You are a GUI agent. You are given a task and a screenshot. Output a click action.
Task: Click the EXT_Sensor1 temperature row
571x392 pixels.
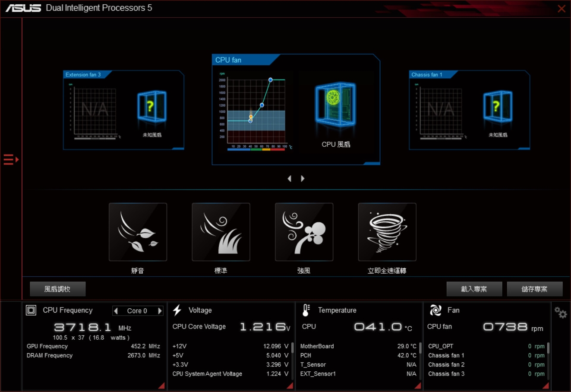point(358,374)
